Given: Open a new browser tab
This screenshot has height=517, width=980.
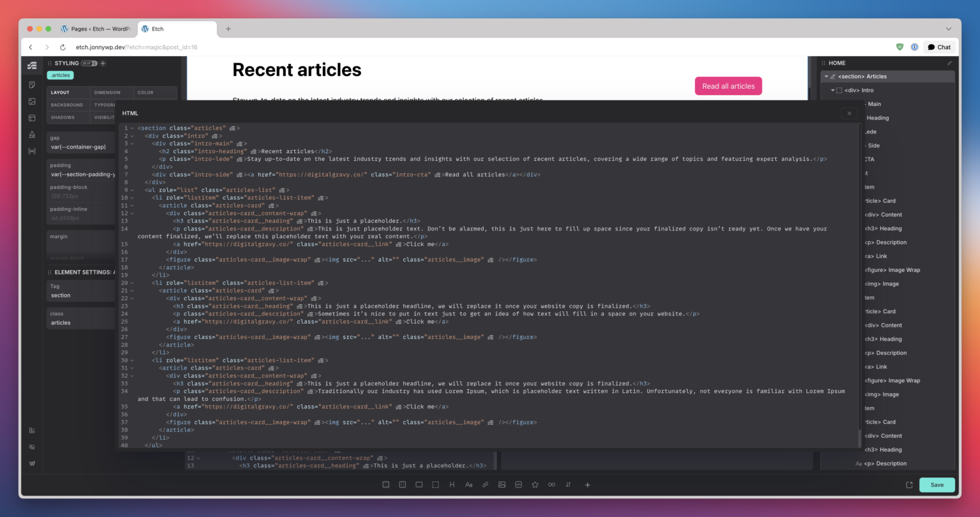Looking at the screenshot, I should (x=228, y=29).
